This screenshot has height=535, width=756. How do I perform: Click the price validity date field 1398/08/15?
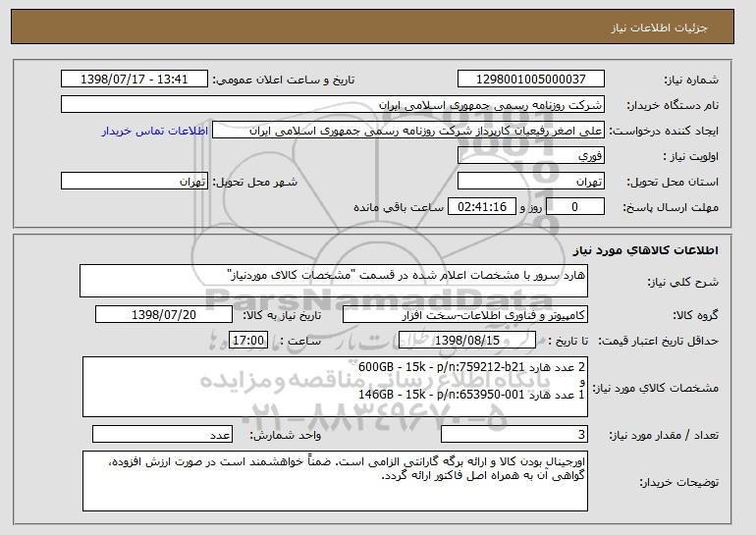click(x=467, y=341)
